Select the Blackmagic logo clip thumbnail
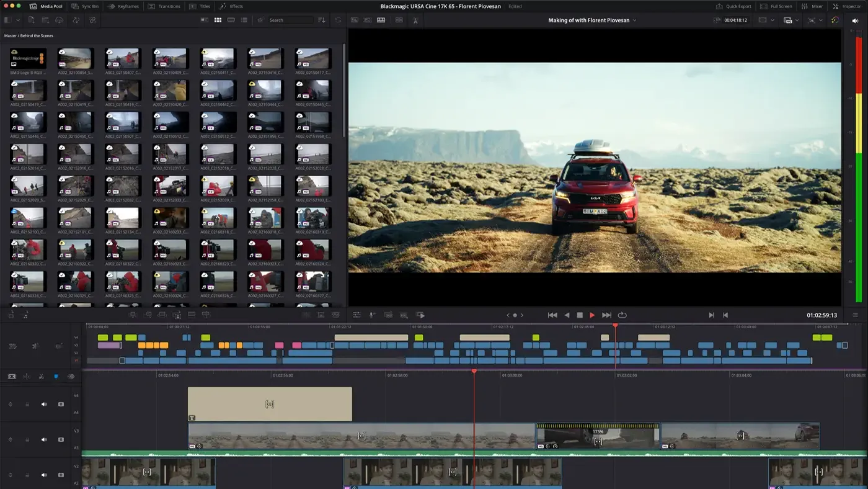Viewport: 868px width, 489px height. pyautogui.click(x=27, y=59)
